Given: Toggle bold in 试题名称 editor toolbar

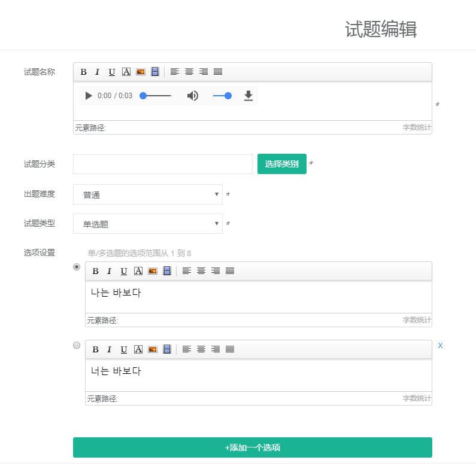Looking at the screenshot, I should [83, 72].
